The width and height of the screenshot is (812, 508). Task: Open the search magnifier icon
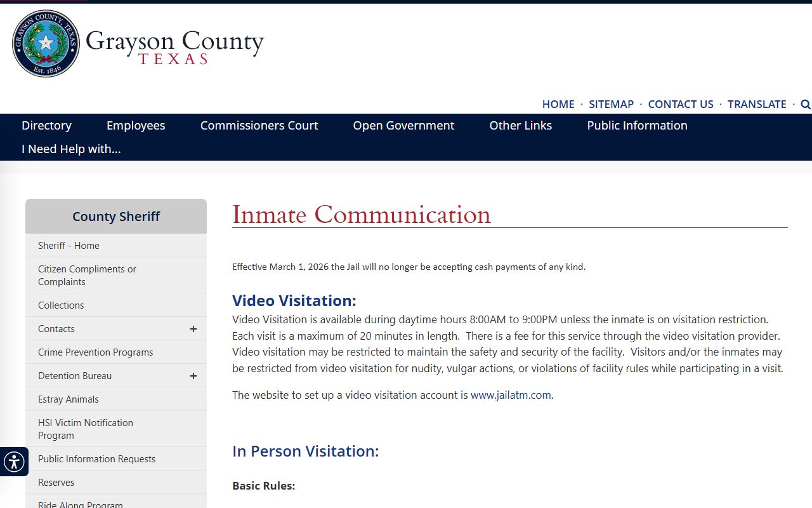point(806,104)
